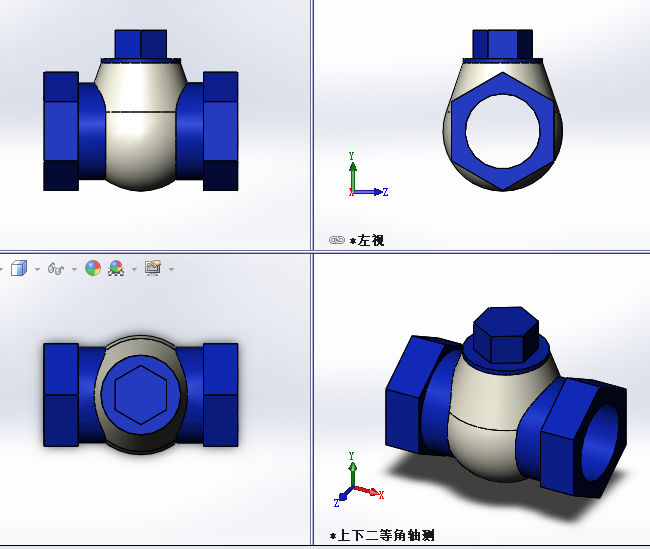Screen dimensions: 650x549
Task: Click the Hide/Show Items glasses icon
Action: click(56, 268)
